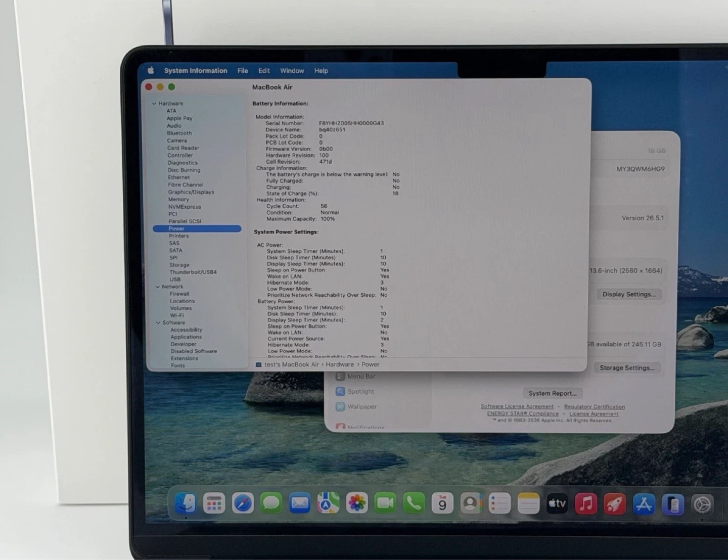Open the Software License Agreement link

click(x=517, y=406)
